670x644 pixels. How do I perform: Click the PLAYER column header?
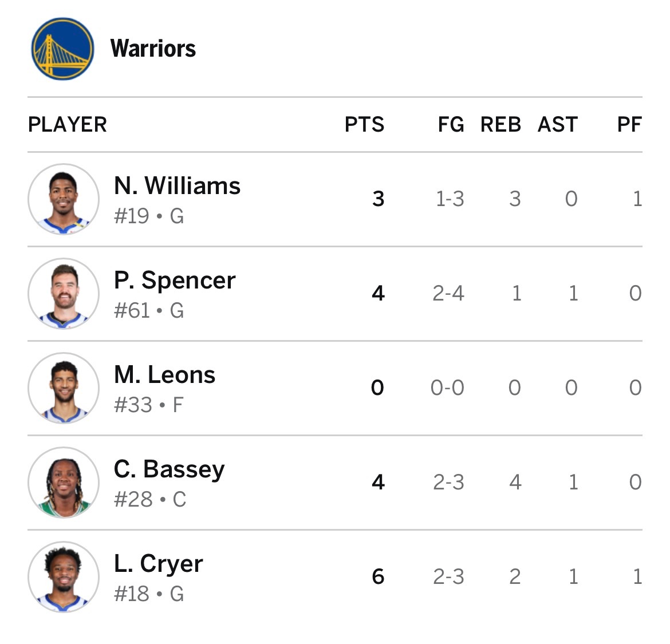click(68, 125)
